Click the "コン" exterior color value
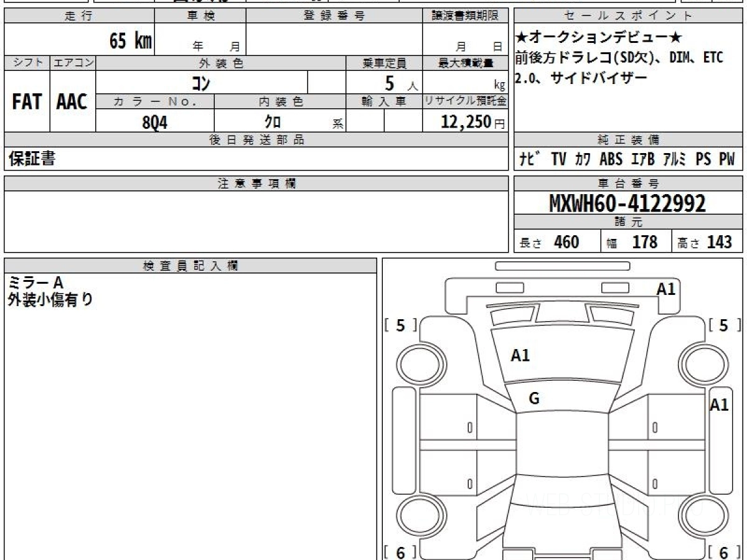 (x=201, y=82)
